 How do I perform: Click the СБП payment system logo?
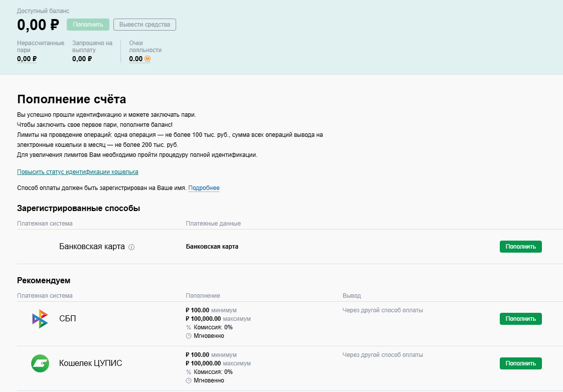[x=40, y=319]
